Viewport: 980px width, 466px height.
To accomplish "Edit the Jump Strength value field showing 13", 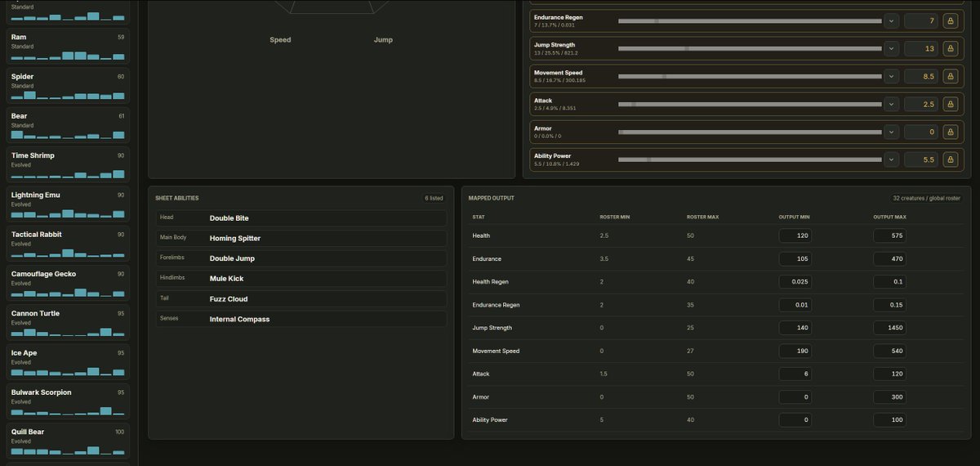I will 921,48.
